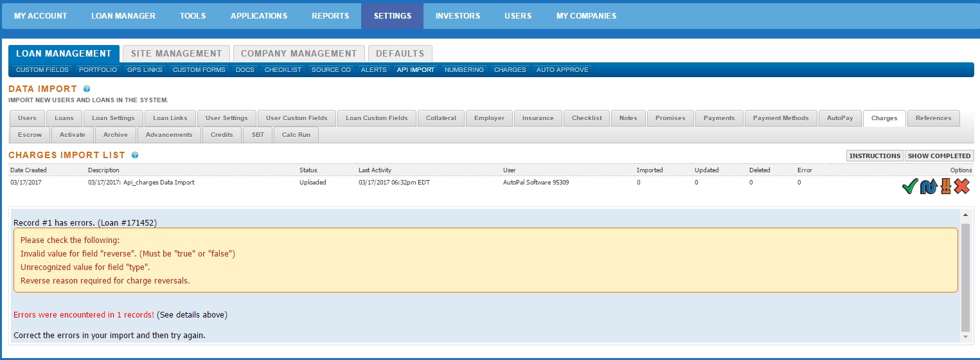Image resolution: width=980 pixels, height=360 pixels.
Task: Open the SBT import tab
Action: (x=258, y=135)
